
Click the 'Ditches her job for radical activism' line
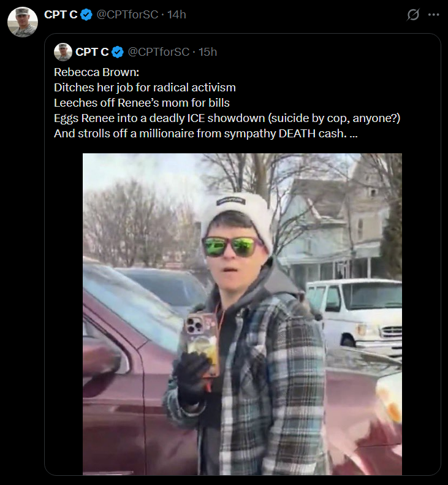click(x=145, y=88)
